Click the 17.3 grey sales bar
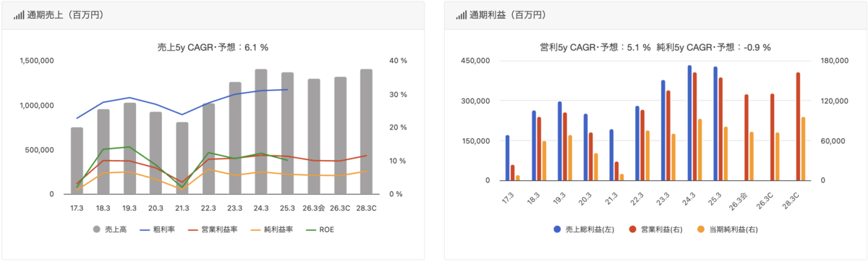The image size is (868, 262). tap(77, 161)
